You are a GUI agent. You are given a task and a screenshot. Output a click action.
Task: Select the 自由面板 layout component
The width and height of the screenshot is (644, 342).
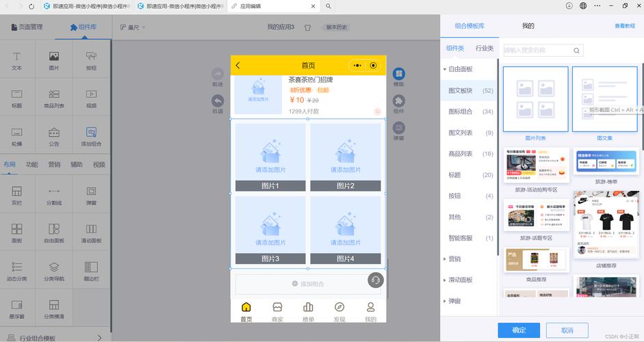pos(54,233)
